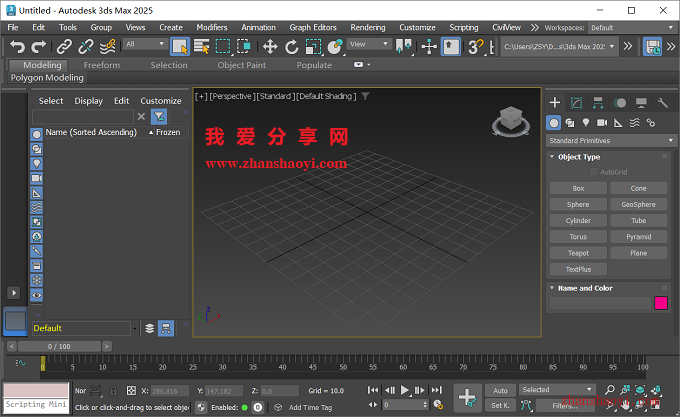
Task: Activate the Select and Scale tool
Action: point(313,46)
